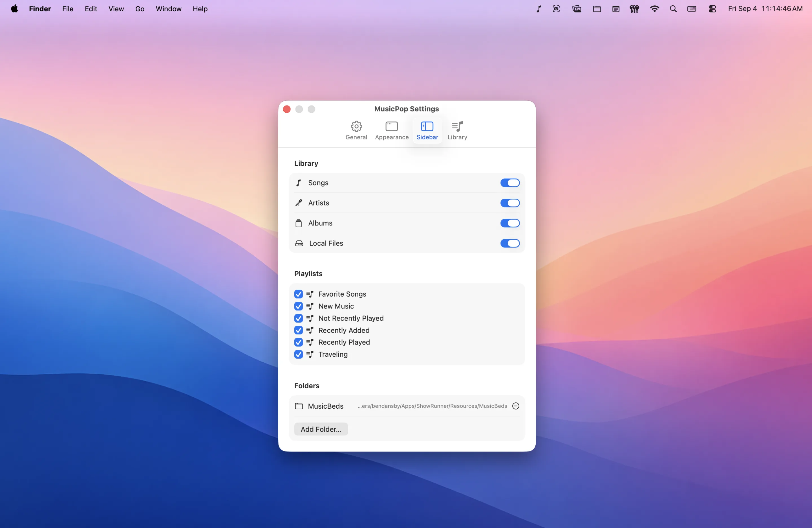Click the MusicBeds folder path text
Viewport: 812px width, 528px height.
click(432, 406)
